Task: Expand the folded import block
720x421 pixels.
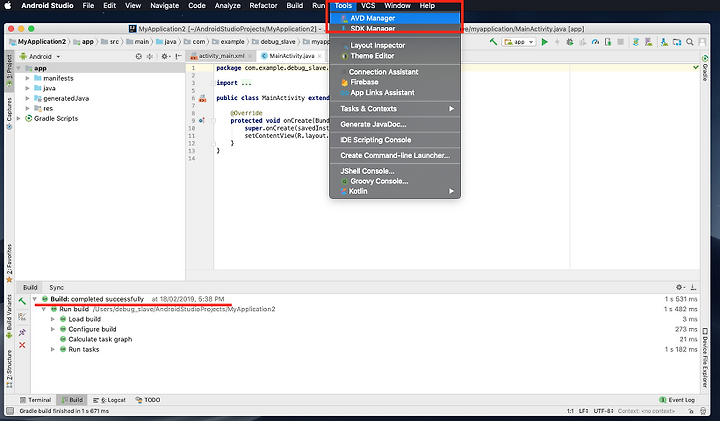Action: point(213,83)
